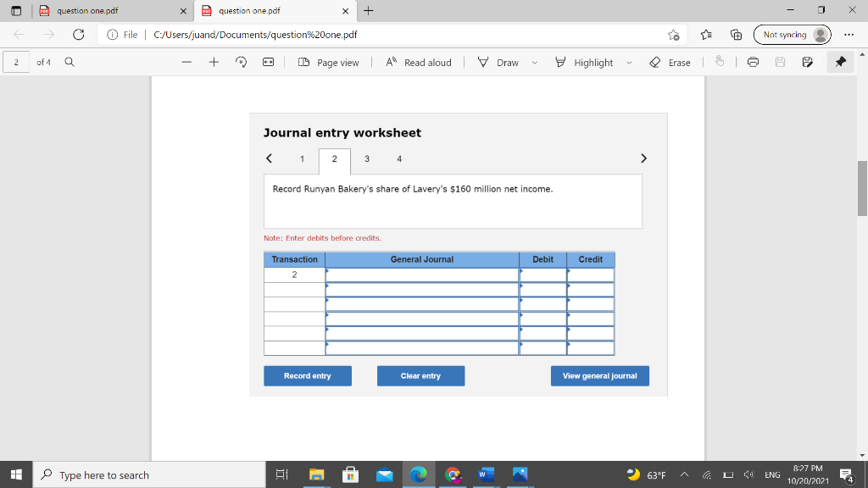Open Microsoft Store from taskbar
This screenshot has height=488, width=868.
(x=350, y=474)
